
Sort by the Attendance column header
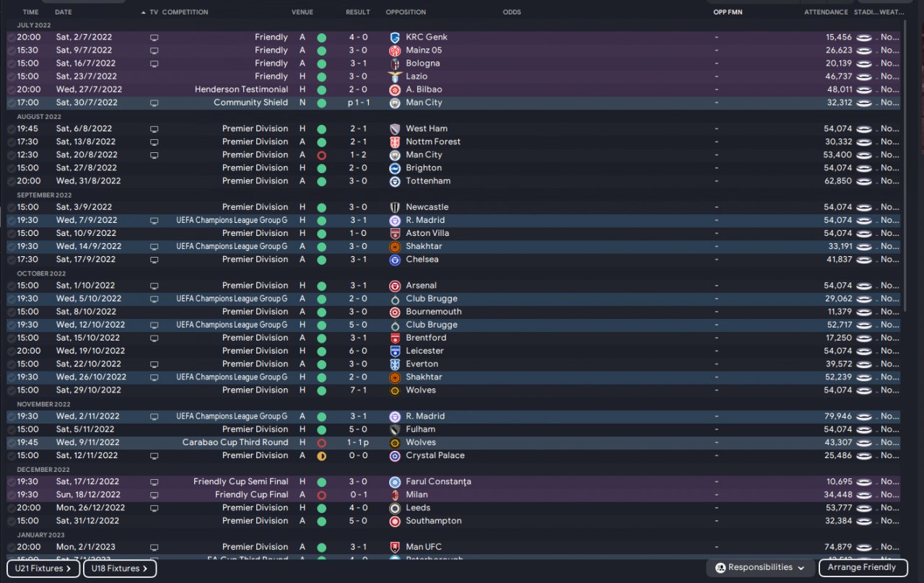point(827,12)
